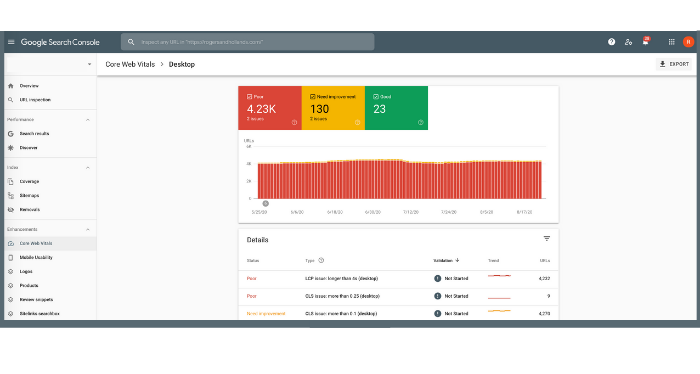Click the chart annotation marker
The height and width of the screenshot is (374, 700).
tap(266, 204)
